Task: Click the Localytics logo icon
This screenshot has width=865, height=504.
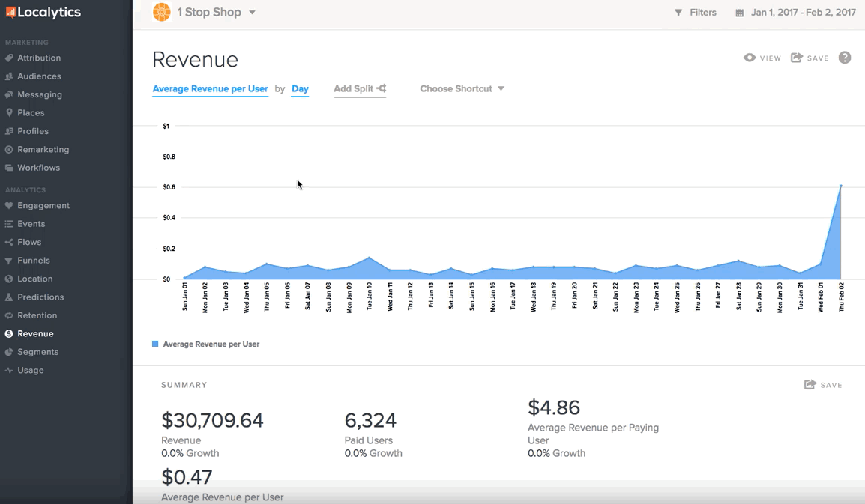Action: (x=10, y=13)
